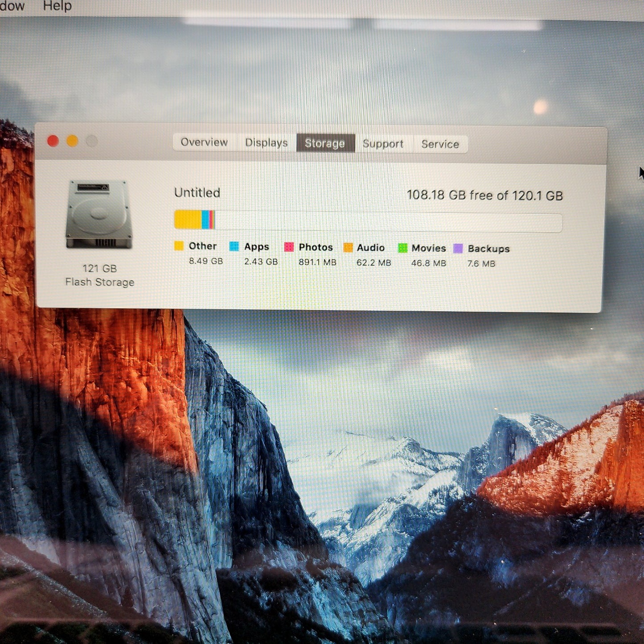Minimize the window with the yellow button
This screenshot has height=644, width=644.
click(72, 141)
